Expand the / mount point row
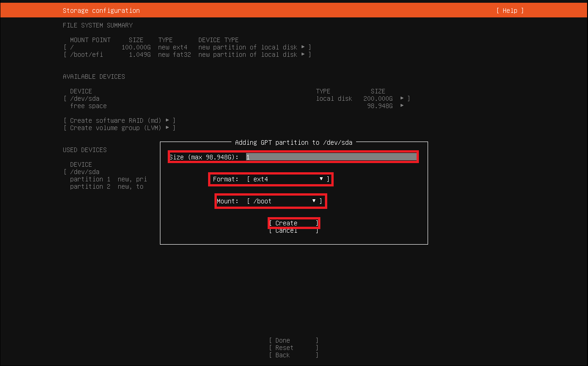Image resolution: width=588 pixels, height=366 pixels. point(187,47)
